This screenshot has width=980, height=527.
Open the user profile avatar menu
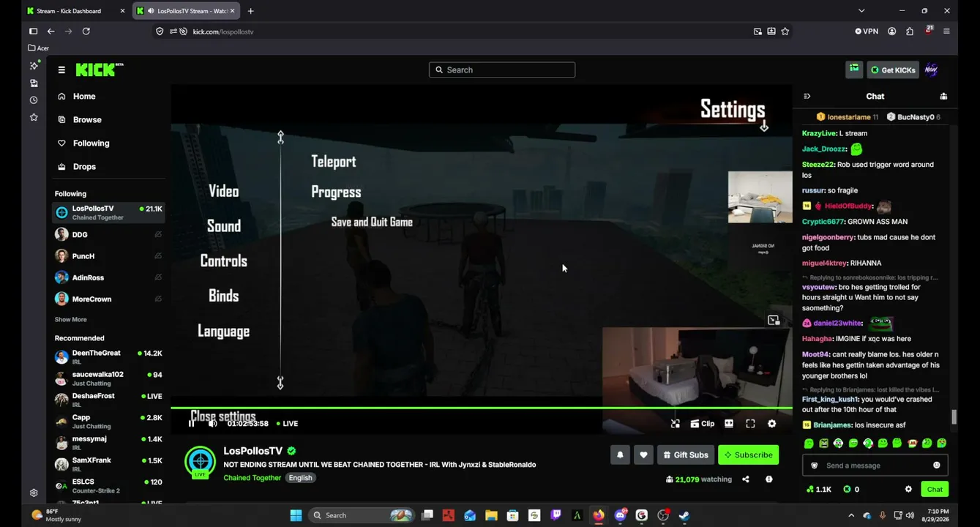(x=931, y=70)
